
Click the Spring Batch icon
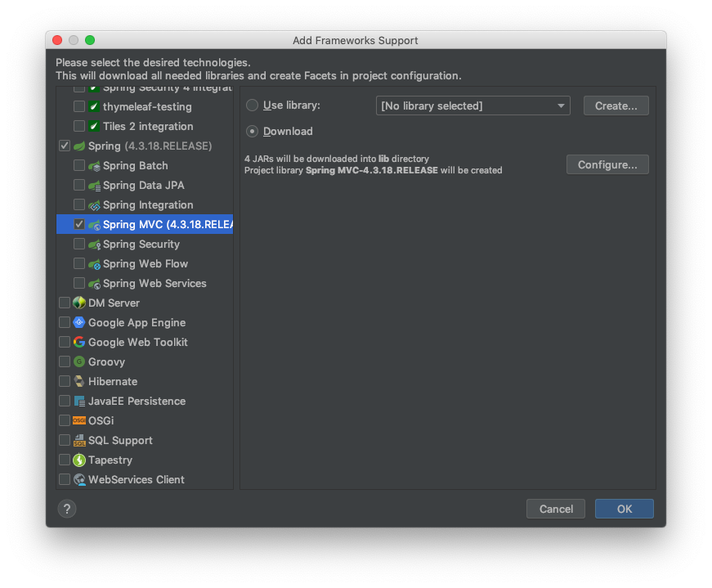pos(95,166)
